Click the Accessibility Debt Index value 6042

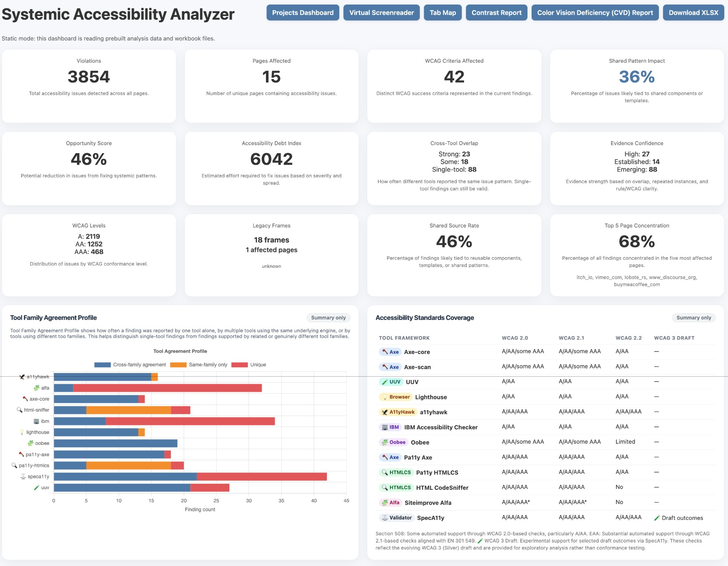[271, 159]
